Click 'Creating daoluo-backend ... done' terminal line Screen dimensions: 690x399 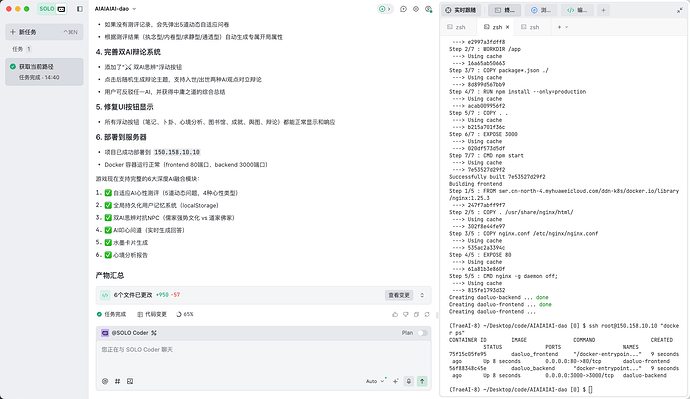[x=499, y=297]
